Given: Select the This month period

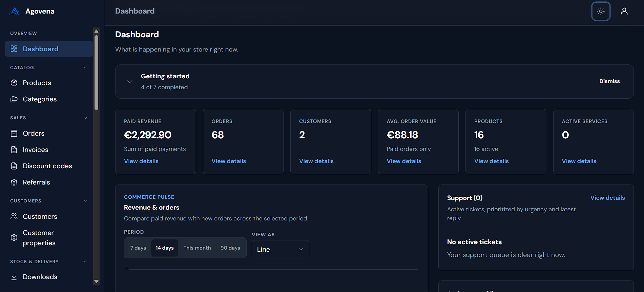Looking at the screenshot, I should click(197, 248).
